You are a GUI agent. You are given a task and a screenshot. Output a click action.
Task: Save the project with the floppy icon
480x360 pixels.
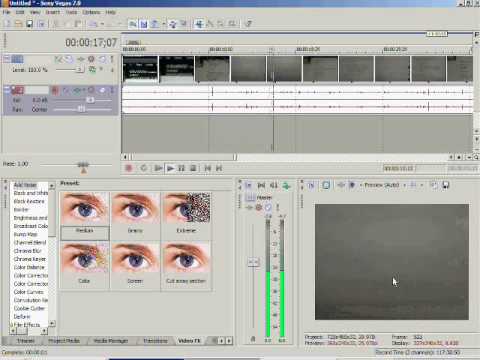pos(30,24)
